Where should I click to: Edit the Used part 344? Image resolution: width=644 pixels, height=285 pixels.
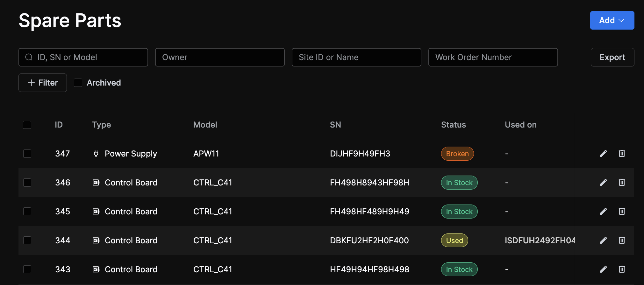click(x=603, y=240)
